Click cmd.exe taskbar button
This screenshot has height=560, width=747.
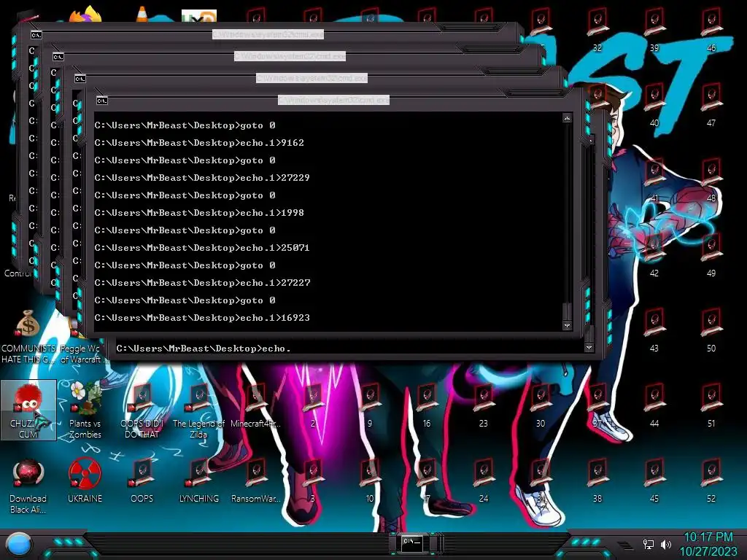click(x=413, y=543)
